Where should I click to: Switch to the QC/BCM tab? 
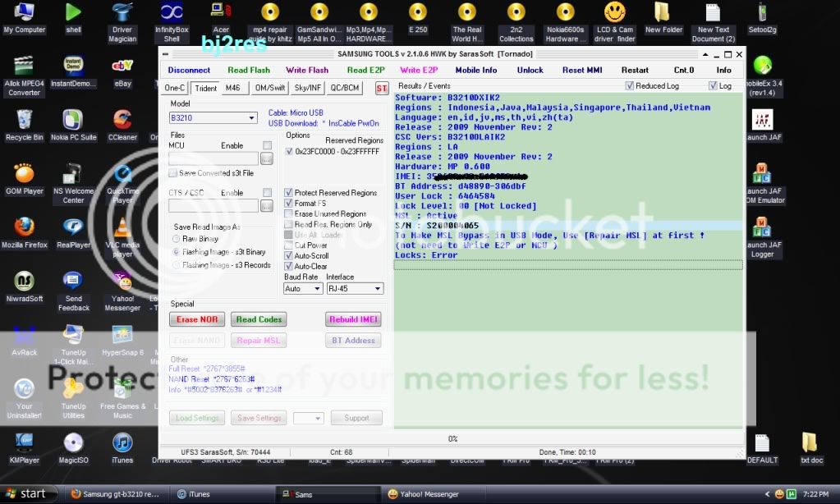(345, 88)
